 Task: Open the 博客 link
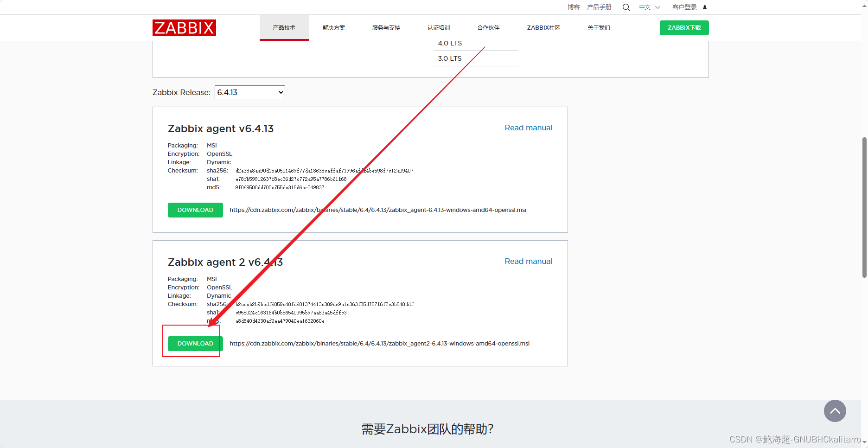point(574,7)
